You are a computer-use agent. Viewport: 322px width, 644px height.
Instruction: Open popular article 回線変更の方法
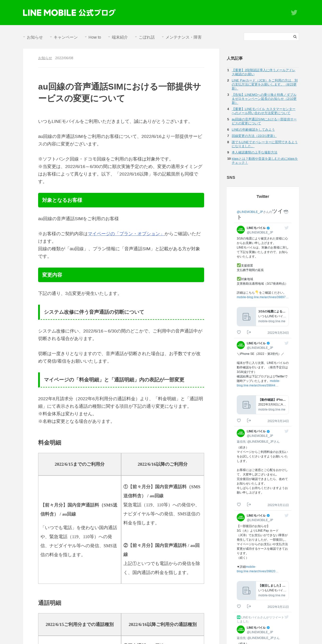254,136
